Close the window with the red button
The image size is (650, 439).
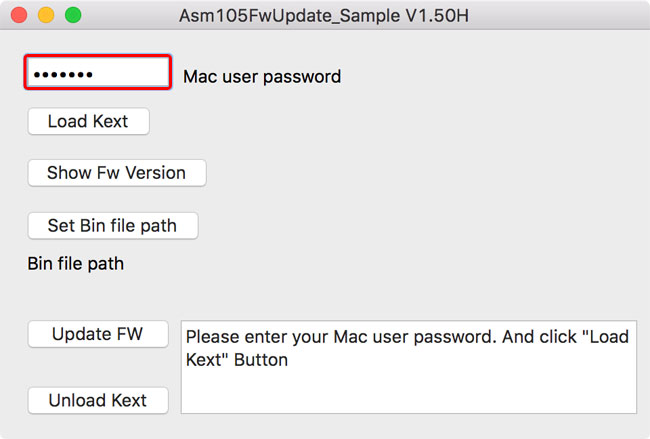tap(20, 16)
